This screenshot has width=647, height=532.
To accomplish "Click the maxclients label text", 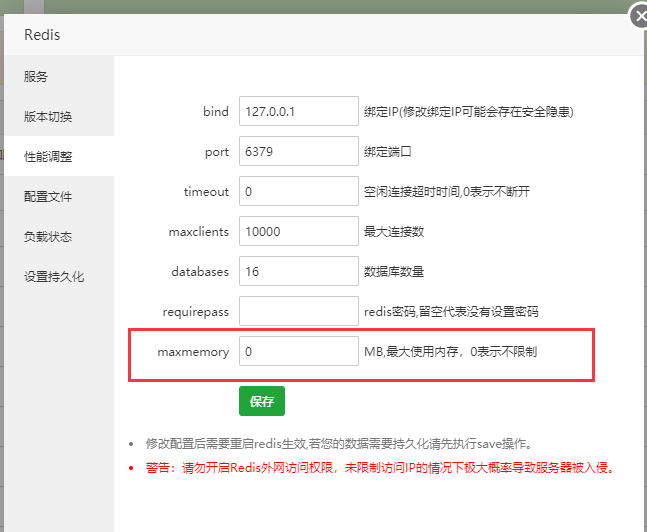I will coord(198,232).
